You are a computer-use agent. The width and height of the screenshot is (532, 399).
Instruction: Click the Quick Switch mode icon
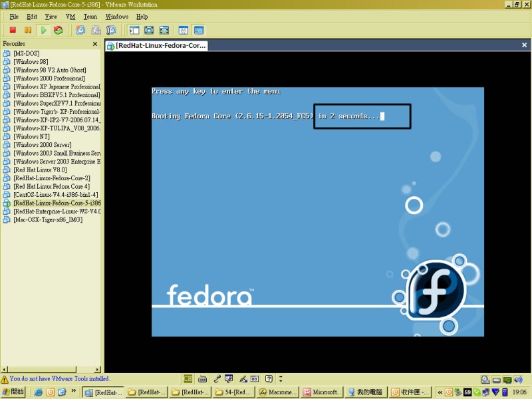(149, 30)
